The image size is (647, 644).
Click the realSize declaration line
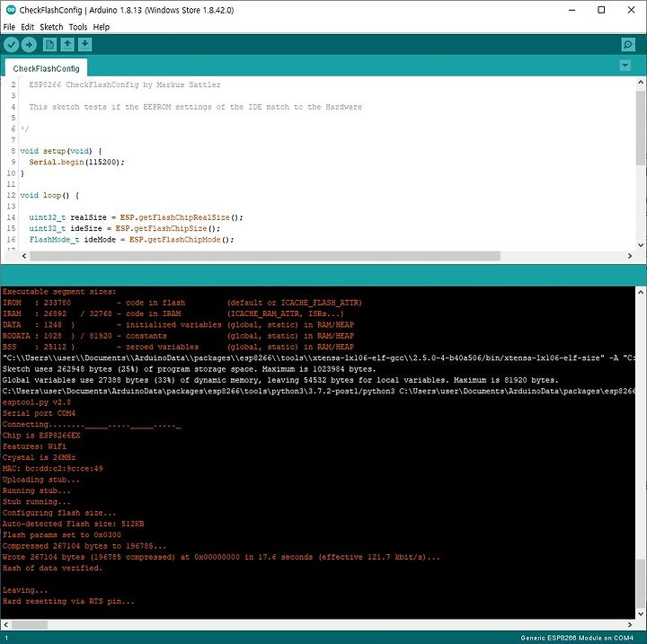136,217
